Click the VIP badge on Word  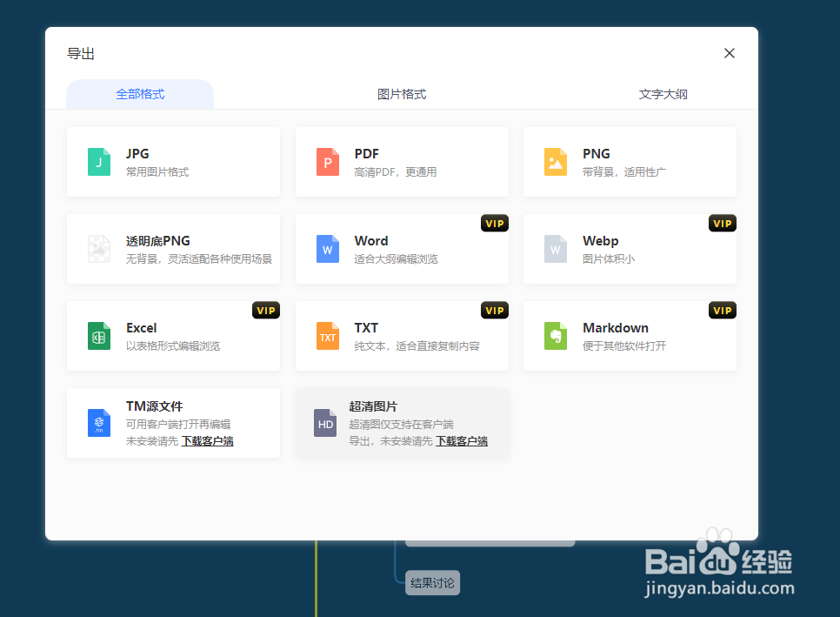[495, 224]
